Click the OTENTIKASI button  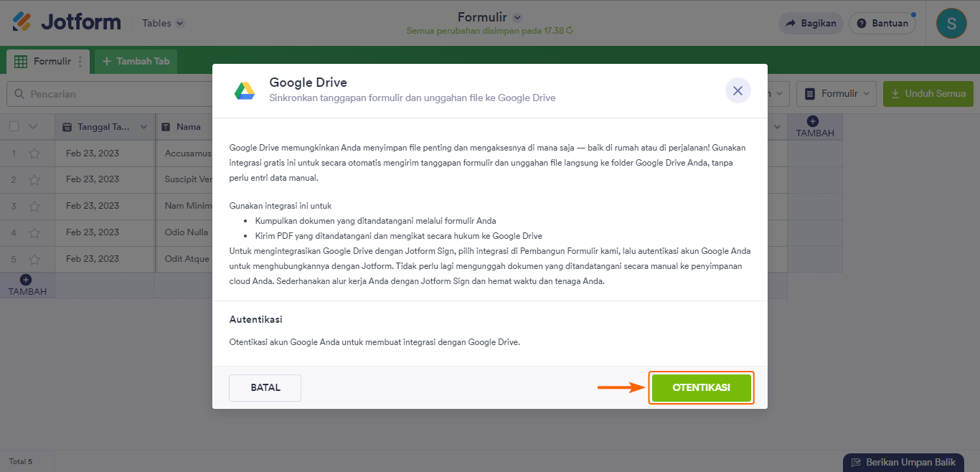(701, 387)
